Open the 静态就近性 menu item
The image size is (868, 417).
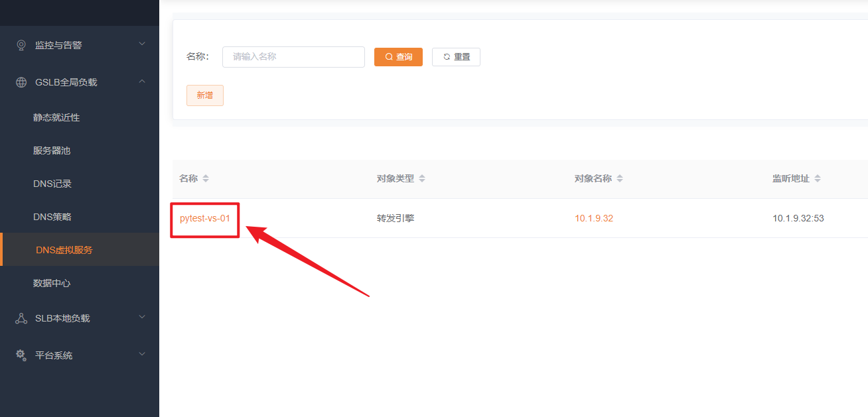point(56,117)
